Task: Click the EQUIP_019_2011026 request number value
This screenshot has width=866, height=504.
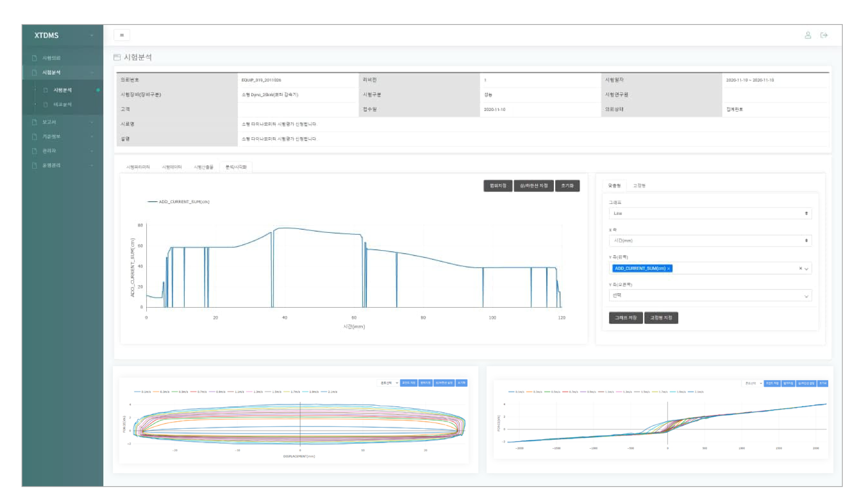Action: pos(261,80)
